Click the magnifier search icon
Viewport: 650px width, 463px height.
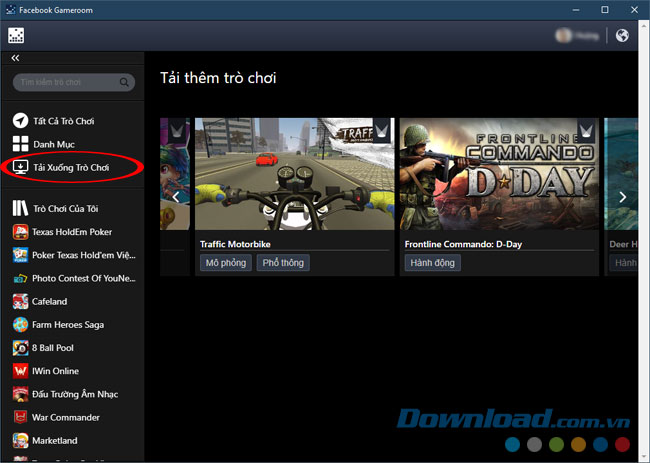coord(125,82)
